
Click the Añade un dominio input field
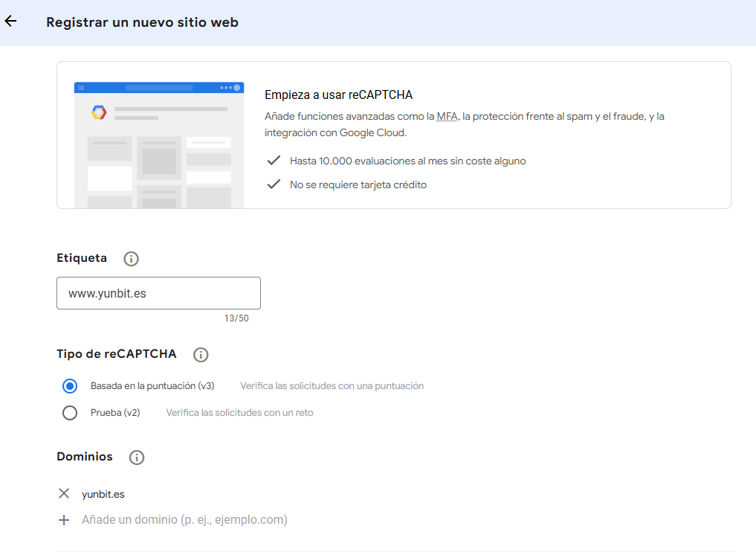(184, 520)
